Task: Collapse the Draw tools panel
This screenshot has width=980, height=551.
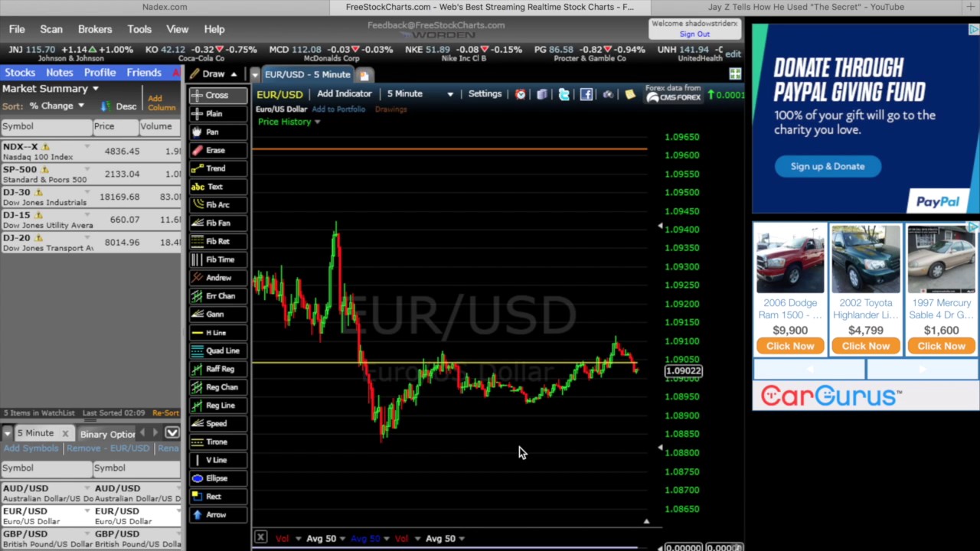Action: point(234,74)
